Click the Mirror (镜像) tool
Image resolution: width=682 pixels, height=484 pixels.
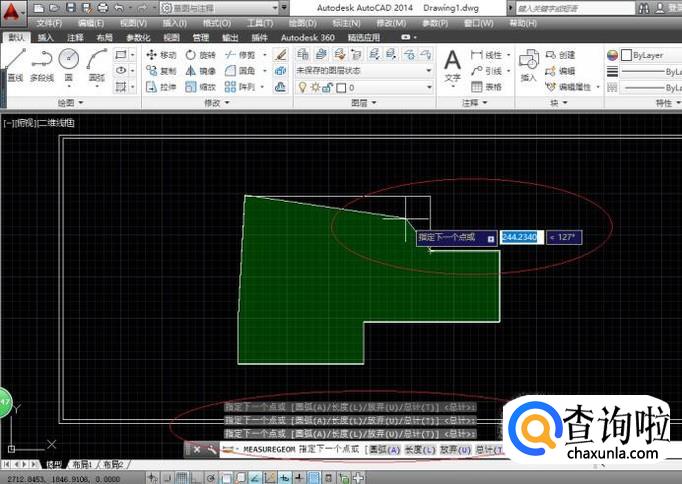tap(199, 71)
